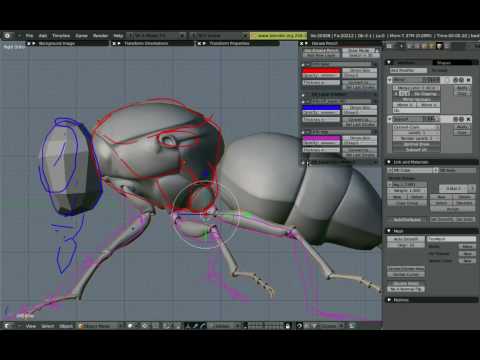Click the Editing context icon in buttons header

(x=439, y=46)
